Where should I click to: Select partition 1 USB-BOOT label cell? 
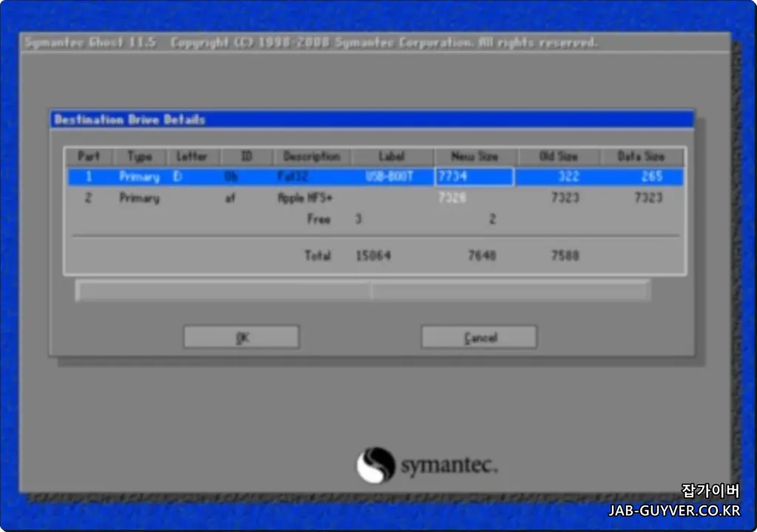pos(389,177)
